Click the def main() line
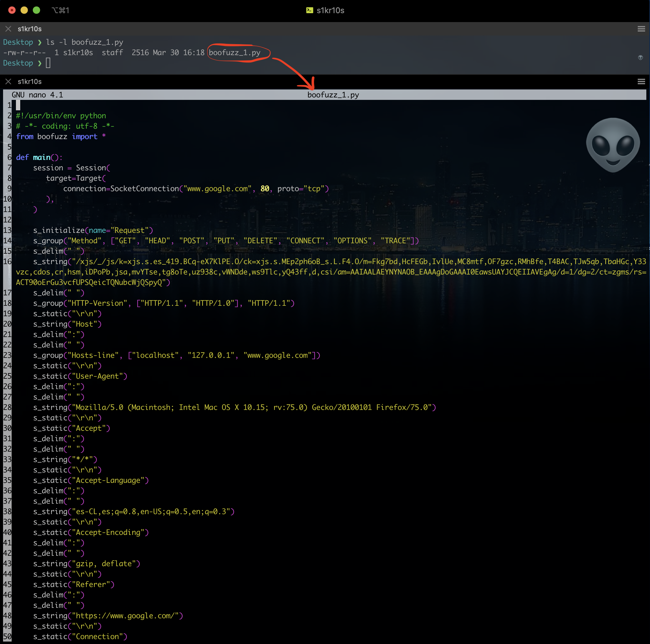 point(39,157)
